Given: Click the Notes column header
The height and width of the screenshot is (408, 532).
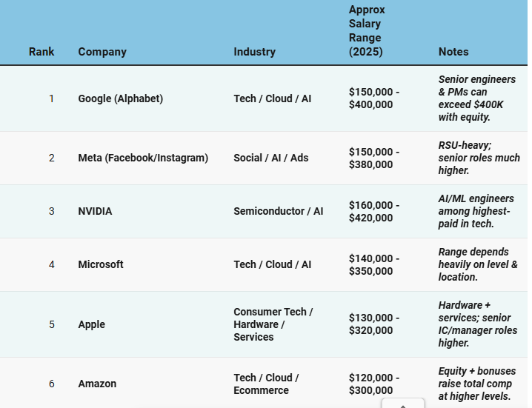Looking at the screenshot, I should click(453, 52).
